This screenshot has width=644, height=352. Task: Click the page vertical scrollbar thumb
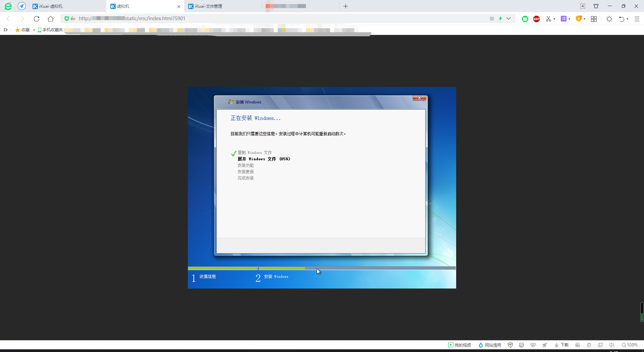pos(642,312)
